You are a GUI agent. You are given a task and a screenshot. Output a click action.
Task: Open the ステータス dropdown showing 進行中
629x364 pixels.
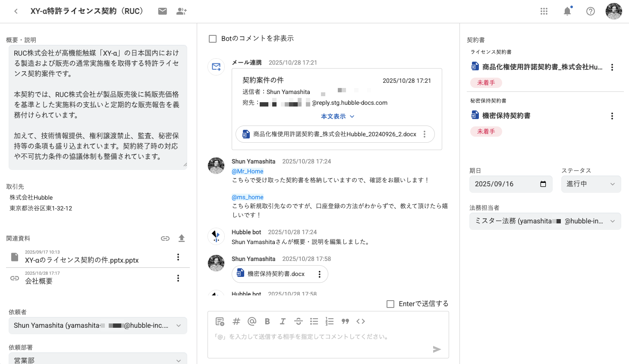coord(591,184)
